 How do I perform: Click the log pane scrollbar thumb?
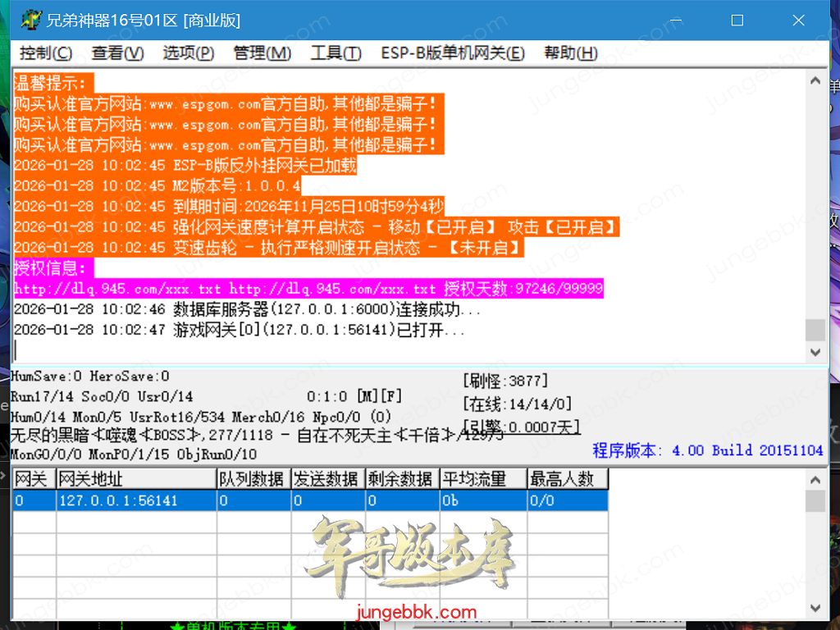[815, 330]
